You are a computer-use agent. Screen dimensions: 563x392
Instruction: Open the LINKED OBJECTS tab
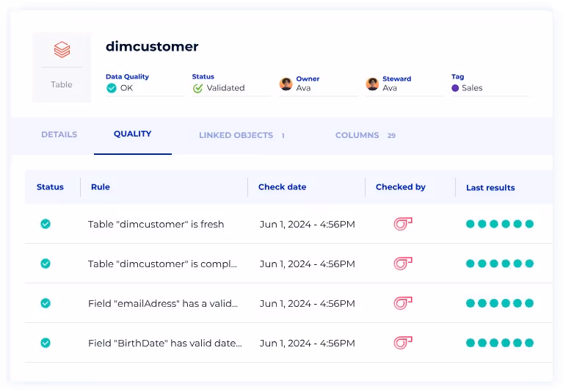point(236,135)
